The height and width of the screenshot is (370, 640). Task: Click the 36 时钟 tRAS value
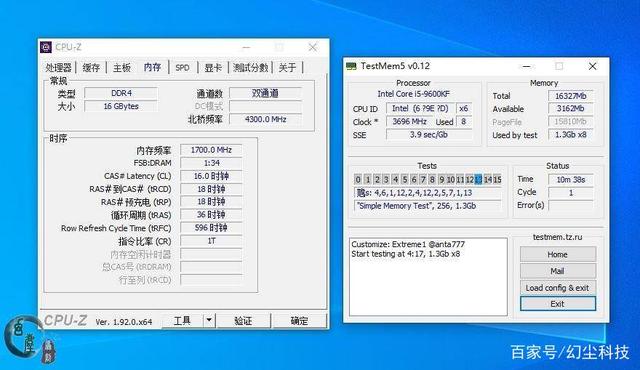click(x=211, y=215)
